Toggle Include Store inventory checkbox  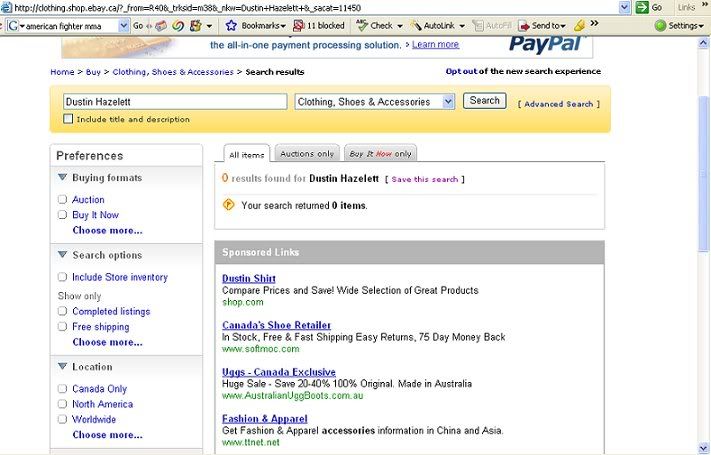pyautogui.click(x=63, y=277)
